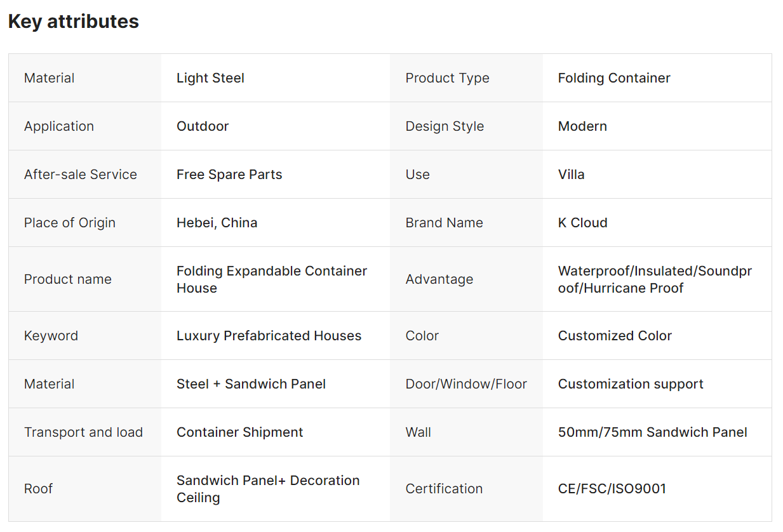
Task: Click the Container Shipment value
Action: [x=239, y=432]
